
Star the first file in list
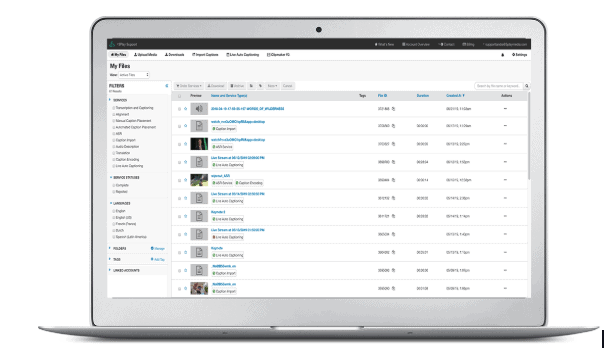186,109
